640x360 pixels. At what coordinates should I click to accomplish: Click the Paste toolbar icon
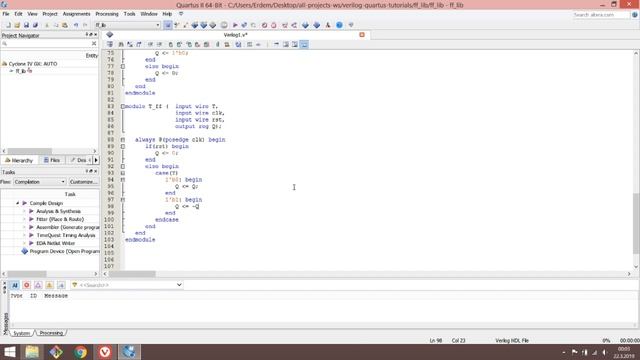(65, 25)
